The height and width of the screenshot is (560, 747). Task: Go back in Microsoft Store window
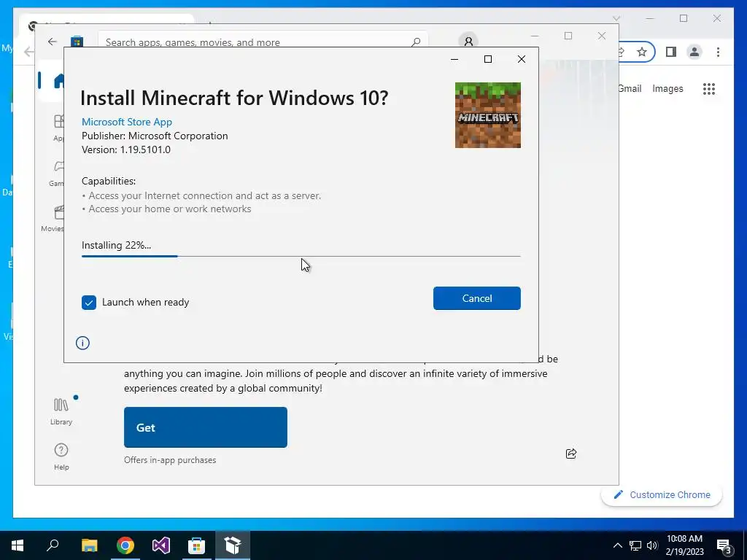(x=53, y=42)
